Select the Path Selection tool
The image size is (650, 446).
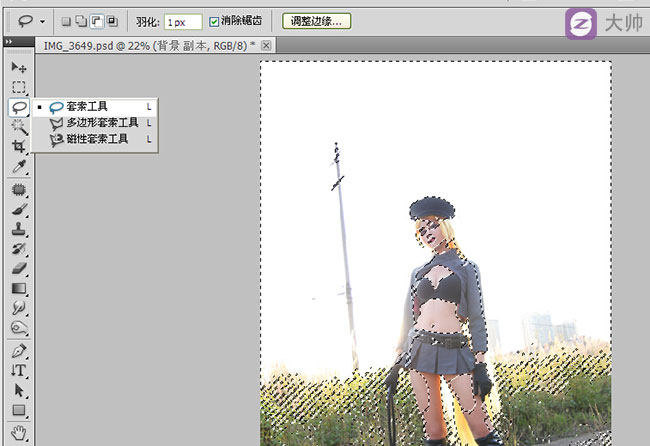[19, 390]
